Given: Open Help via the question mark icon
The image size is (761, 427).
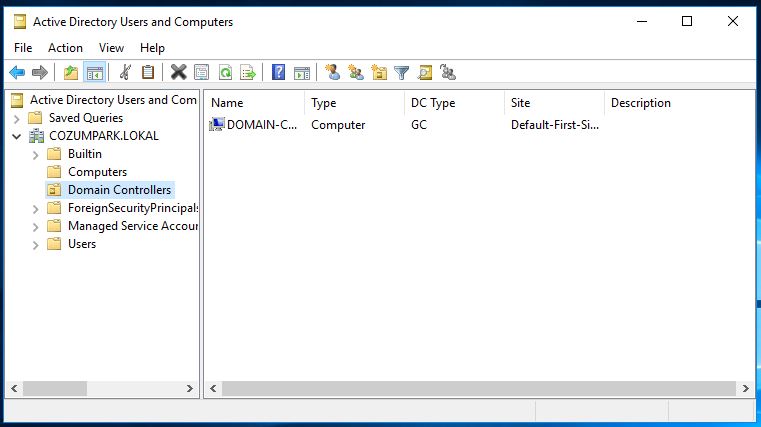Looking at the screenshot, I should 279,72.
